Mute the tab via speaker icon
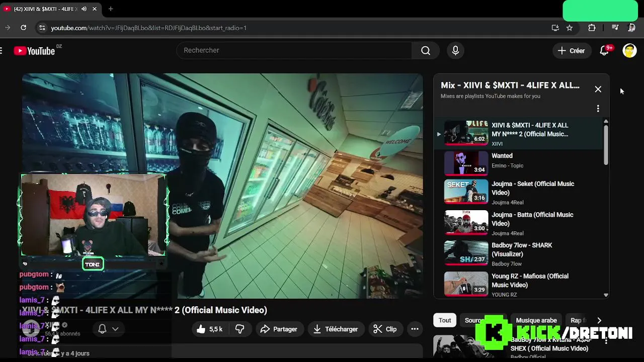 [84, 9]
